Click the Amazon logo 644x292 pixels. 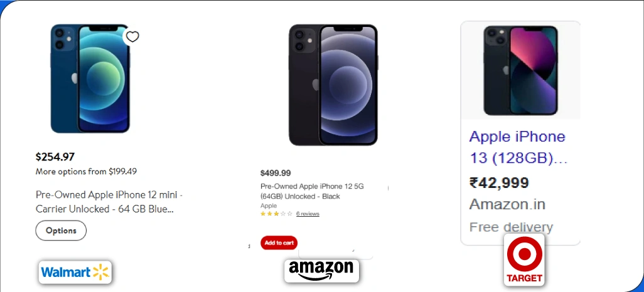(x=321, y=271)
